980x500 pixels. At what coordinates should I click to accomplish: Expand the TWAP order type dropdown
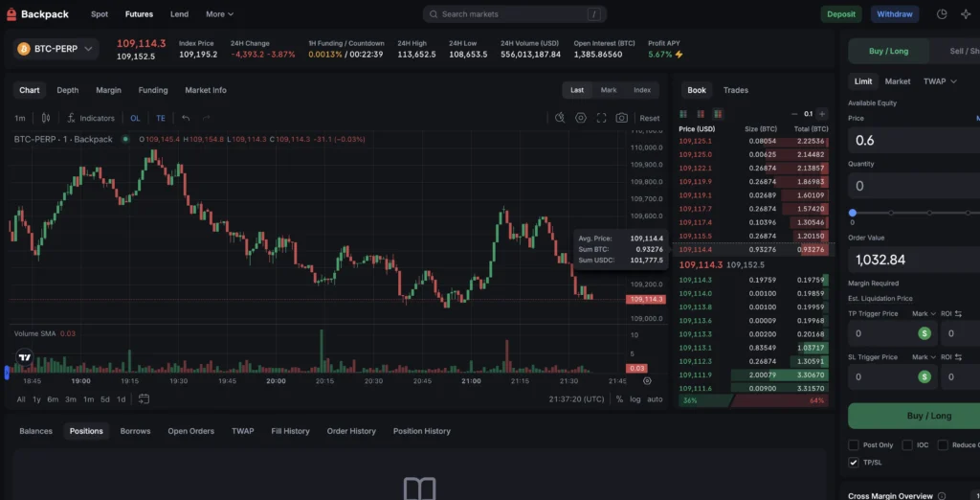[x=940, y=81]
